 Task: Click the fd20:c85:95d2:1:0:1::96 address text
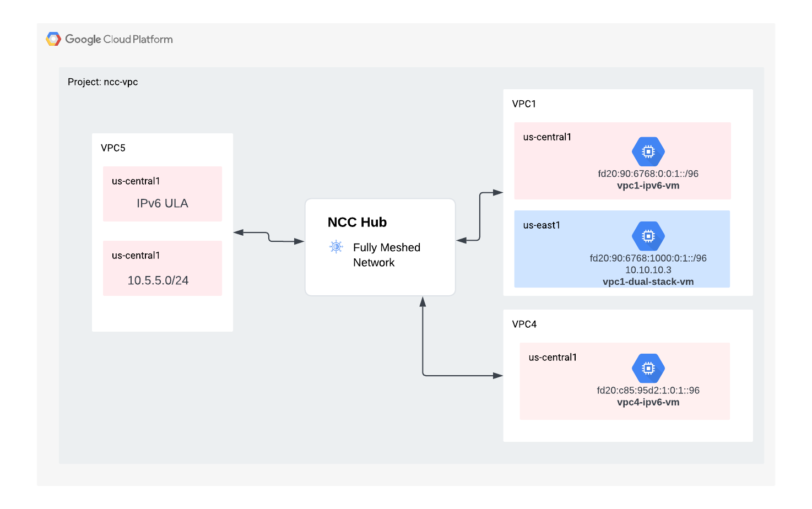point(648,390)
